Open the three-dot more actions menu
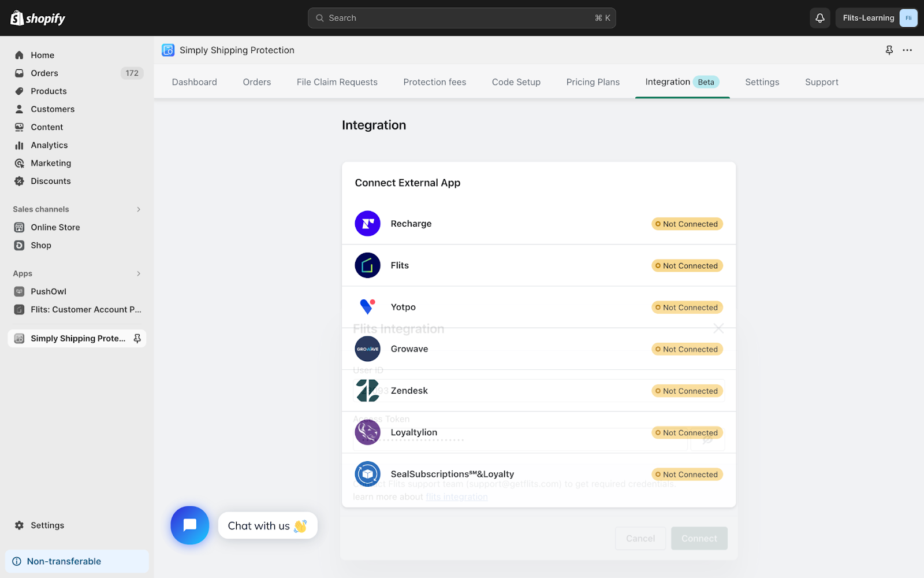Viewport: 924px width, 578px height. tap(907, 50)
